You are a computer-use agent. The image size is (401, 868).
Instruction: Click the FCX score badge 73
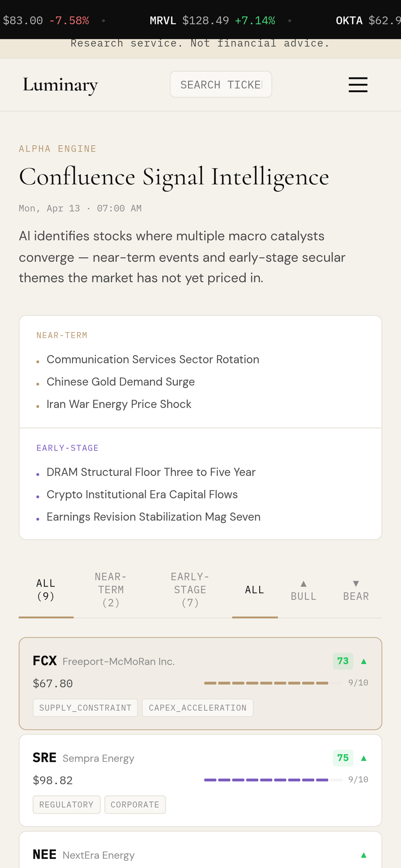pyautogui.click(x=343, y=661)
